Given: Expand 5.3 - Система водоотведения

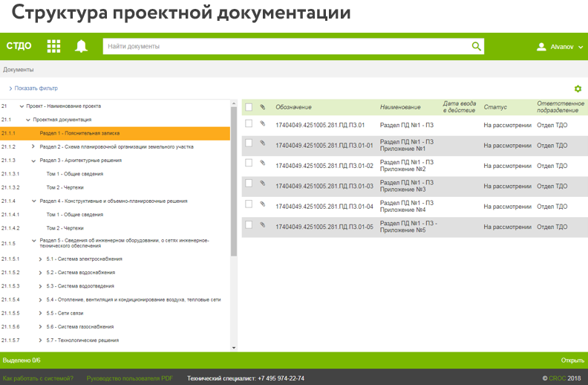Looking at the screenshot, I should (40, 286).
